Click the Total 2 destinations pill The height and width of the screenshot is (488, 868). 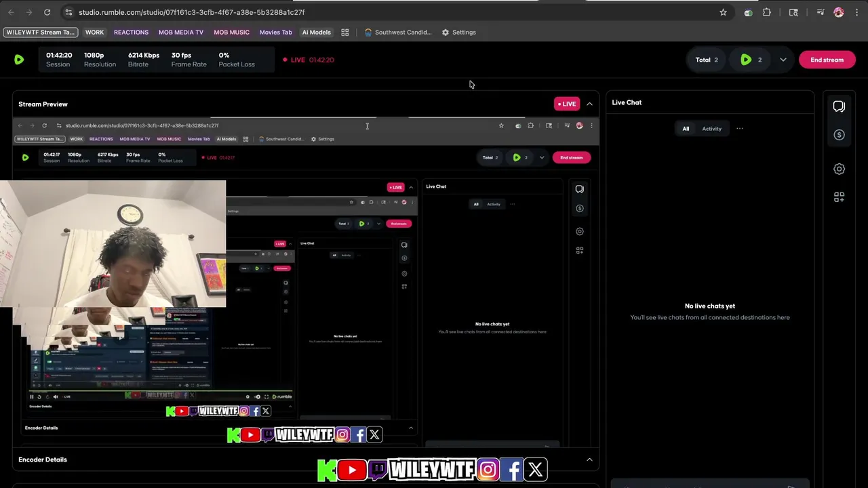point(707,60)
